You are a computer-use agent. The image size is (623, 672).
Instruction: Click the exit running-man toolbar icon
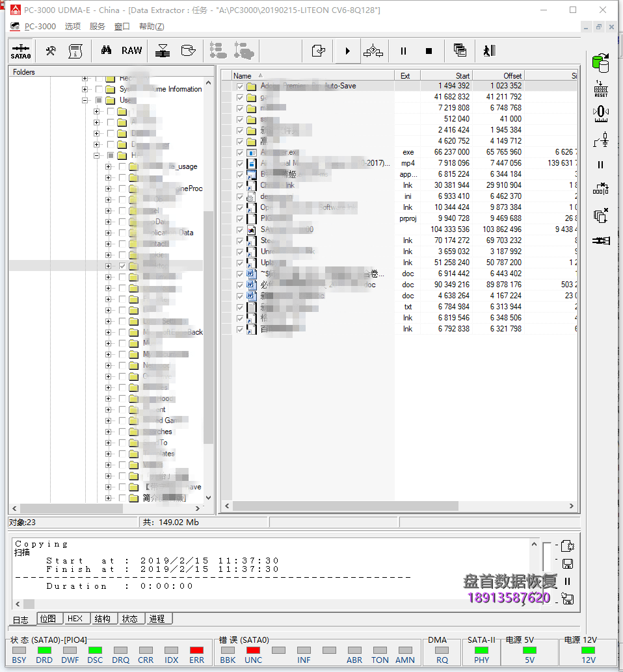coord(489,51)
